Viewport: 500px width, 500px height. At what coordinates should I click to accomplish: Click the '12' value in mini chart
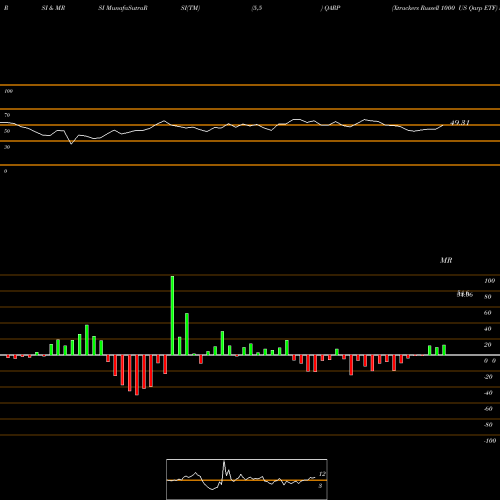coord(322,474)
